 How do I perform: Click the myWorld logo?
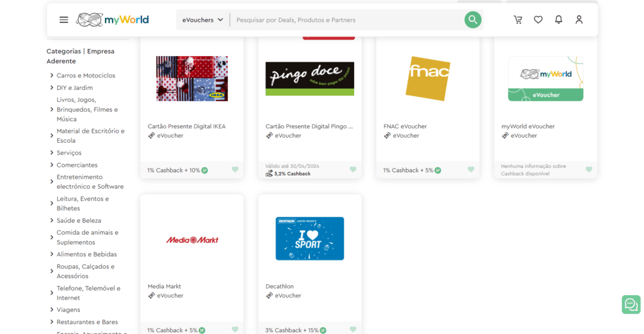tap(113, 19)
